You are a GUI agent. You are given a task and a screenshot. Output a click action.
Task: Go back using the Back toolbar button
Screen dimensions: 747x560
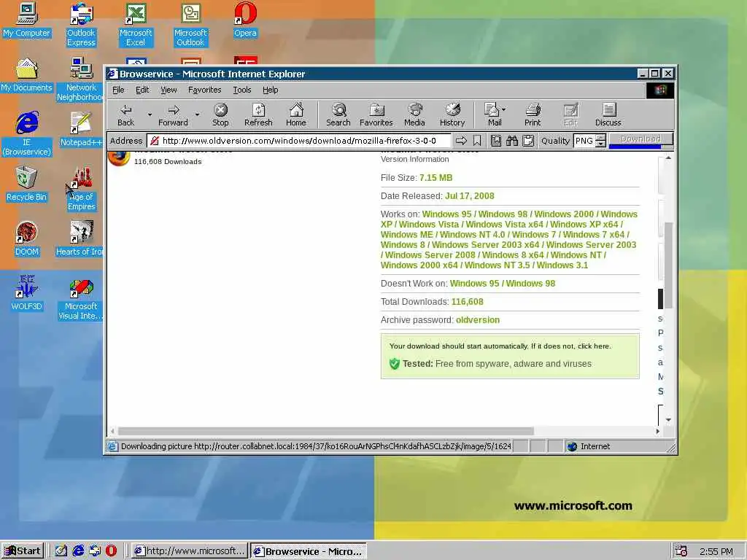125,114
